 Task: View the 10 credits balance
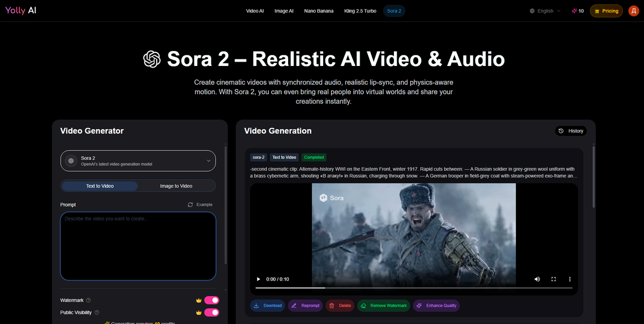click(578, 11)
